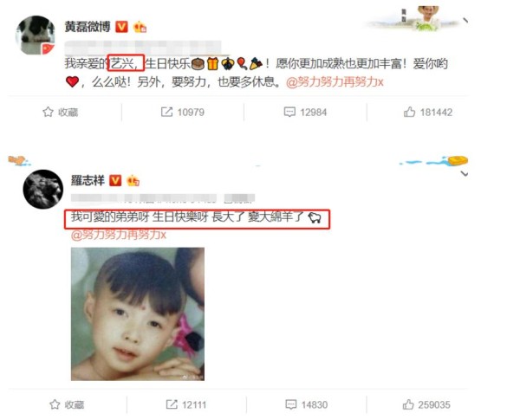The image size is (520, 420).
Task: Click the @努力努力再努力x mention in 羅志祥's post
Action: coord(119,235)
